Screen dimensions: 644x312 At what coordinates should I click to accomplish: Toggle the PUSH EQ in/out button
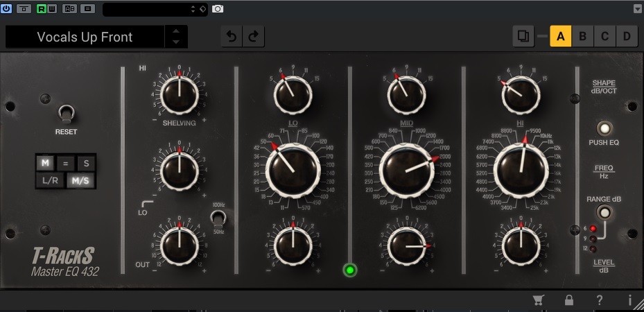click(x=604, y=128)
